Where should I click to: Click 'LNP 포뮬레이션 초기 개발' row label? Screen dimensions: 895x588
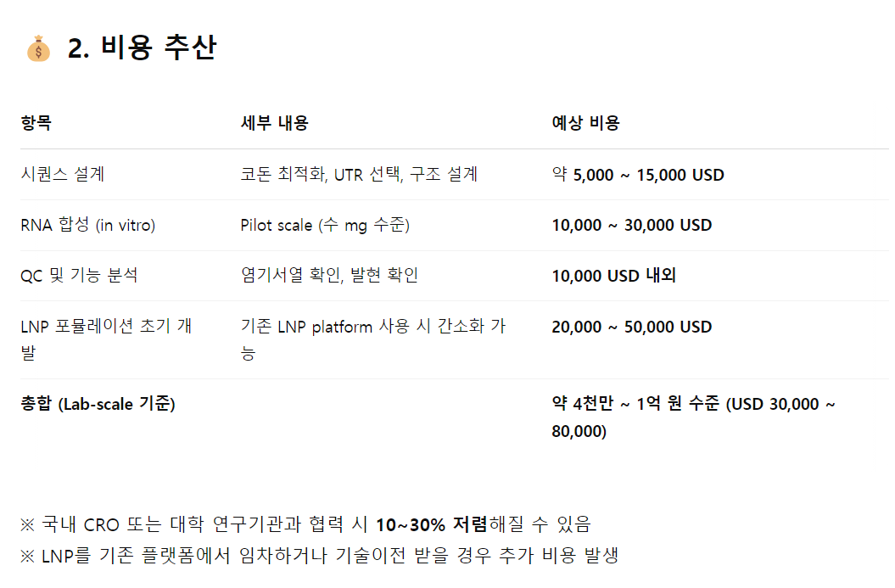pos(106,339)
